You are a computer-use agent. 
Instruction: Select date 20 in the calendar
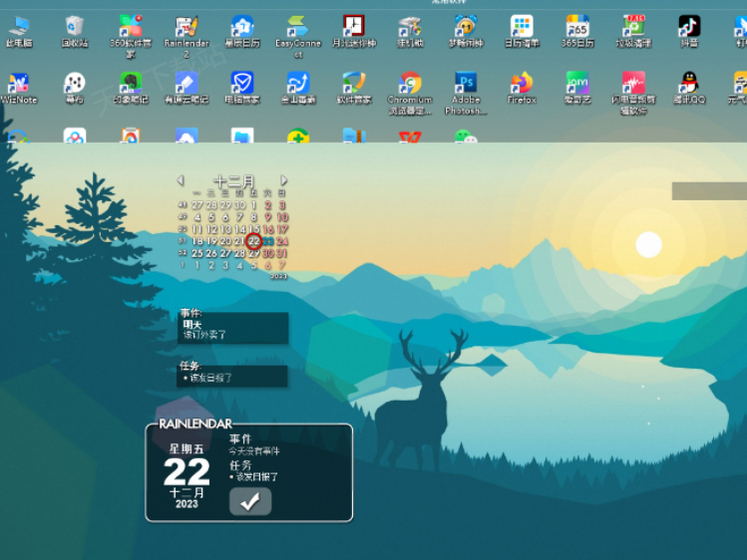[x=225, y=241]
